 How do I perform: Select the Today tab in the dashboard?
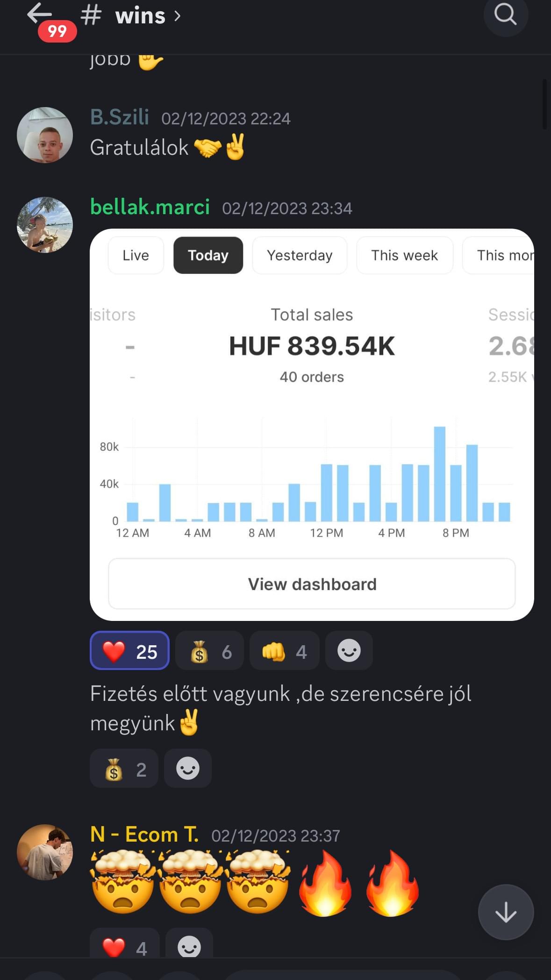click(x=208, y=255)
